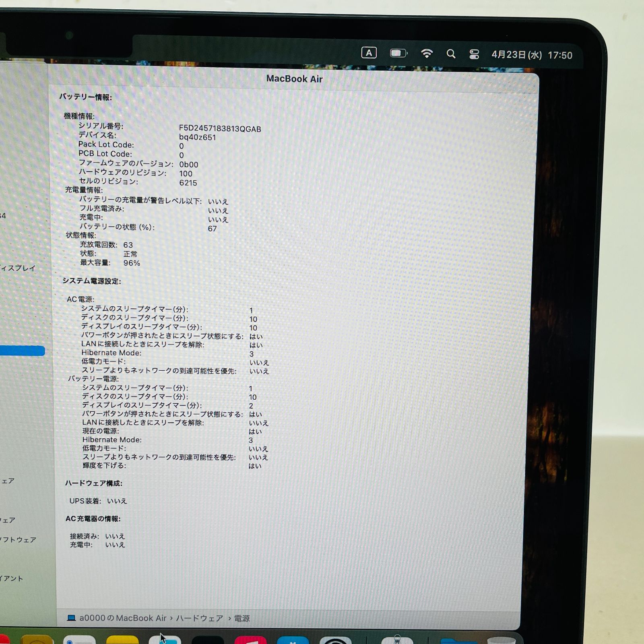Click the '機種情報:' subheading
This screenshot has height=644, width=644.
[79, 116]
